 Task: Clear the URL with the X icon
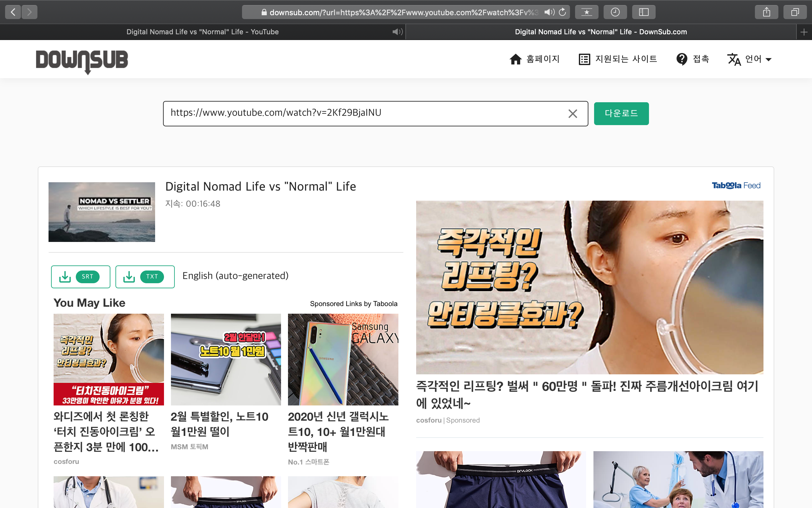[573, 114]
